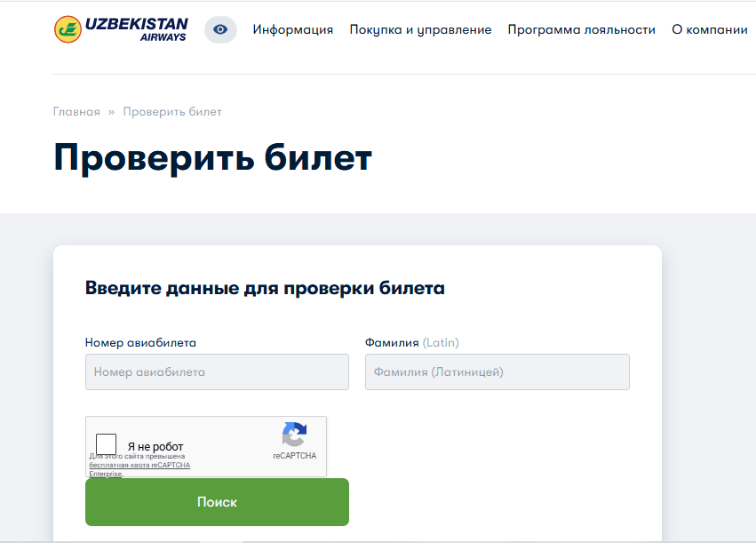Image resolution: width=756 pixels, height=543 pixels.
Task: Click the Номер авиабилета field label
Action: coord(140,343)
